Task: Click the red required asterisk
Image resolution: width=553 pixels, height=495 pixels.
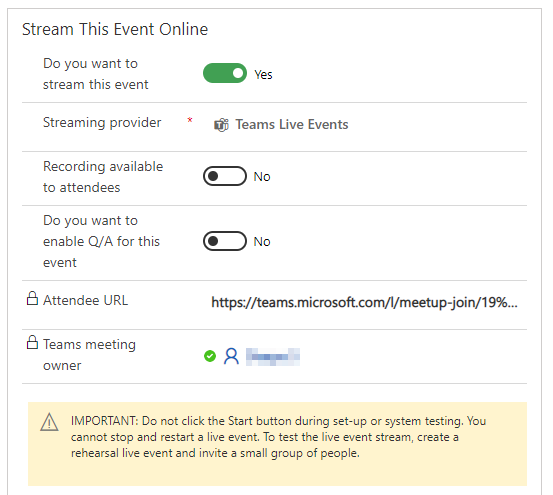Action: click(190, 120)
